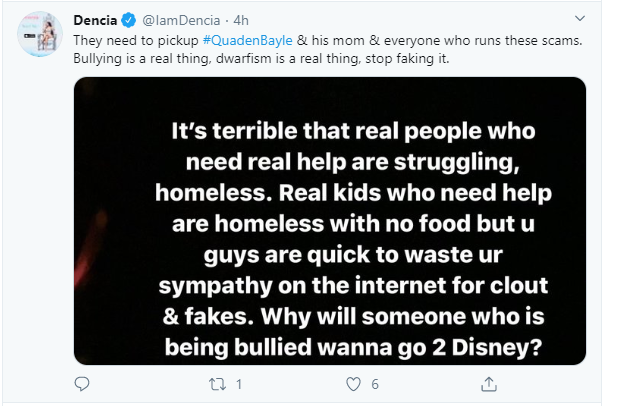626x406 pixels.
Task: Open the Dencia display name link
Action: [x=97, y=19]
